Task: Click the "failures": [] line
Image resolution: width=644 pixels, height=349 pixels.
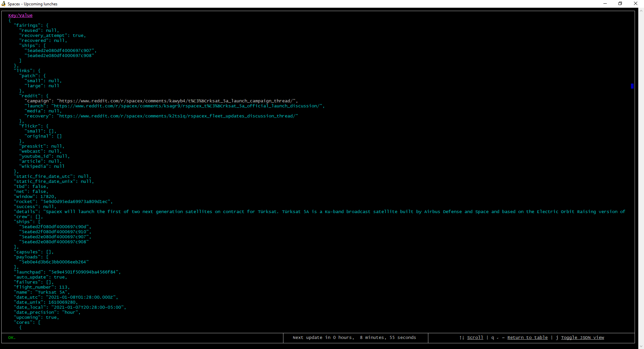Action: (x=34, y=282)
